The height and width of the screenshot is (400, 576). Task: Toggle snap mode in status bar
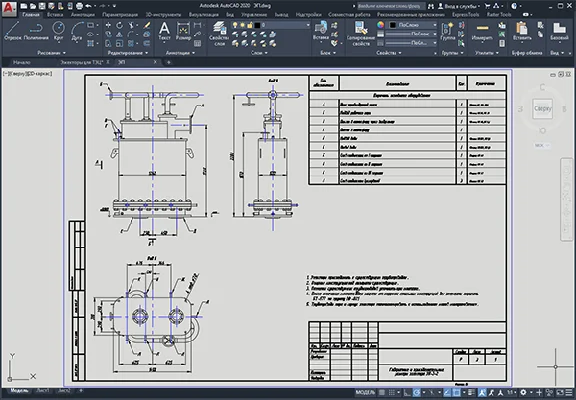(x=393, y=393)
